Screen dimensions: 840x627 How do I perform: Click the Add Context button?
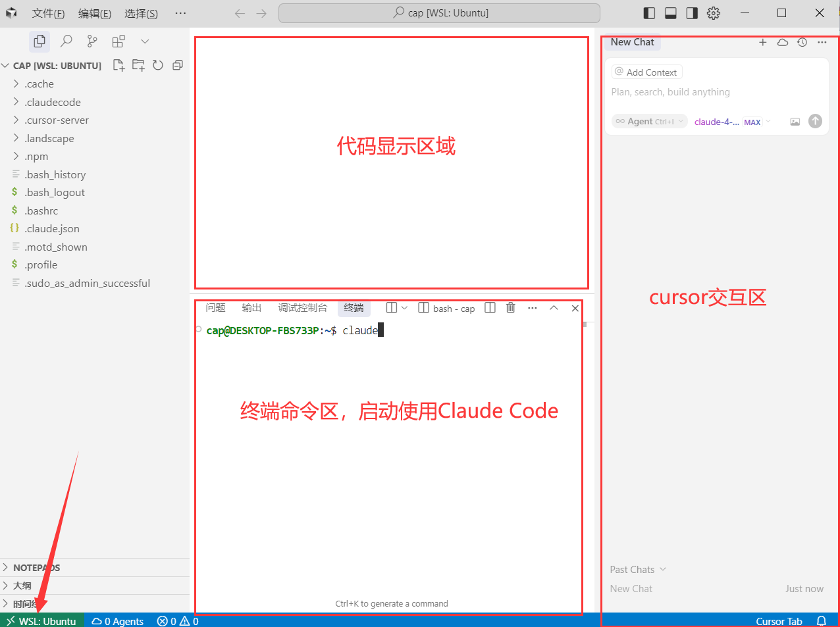point(646,72)
